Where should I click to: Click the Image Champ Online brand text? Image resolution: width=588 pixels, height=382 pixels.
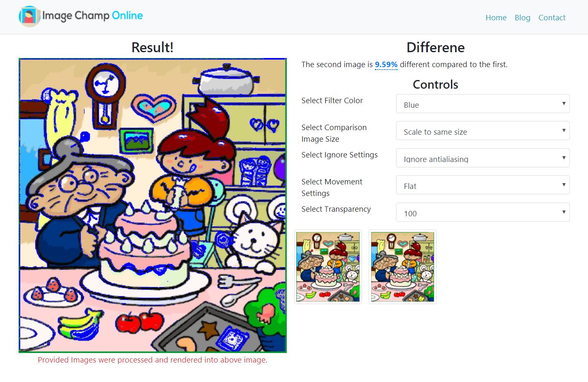93,16
